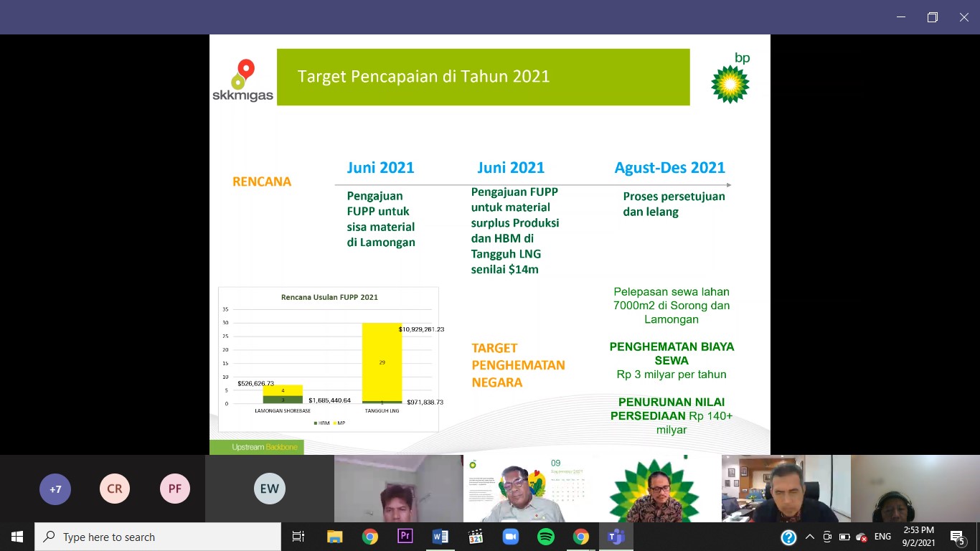Open the +7 more participants bubble
The image size is (980, 551).
[x=55, y=489]
